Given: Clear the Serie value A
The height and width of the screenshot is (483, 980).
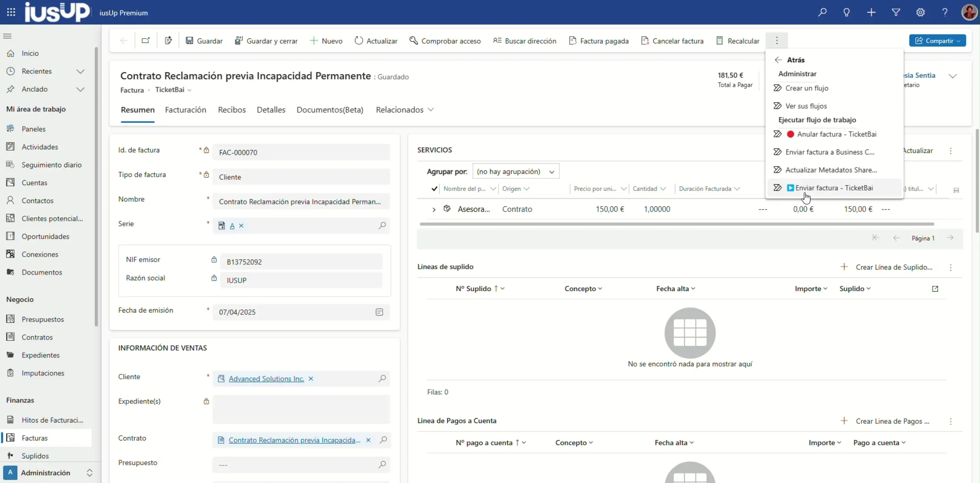Looking at the screenshot, I should (x=241, y=226).
